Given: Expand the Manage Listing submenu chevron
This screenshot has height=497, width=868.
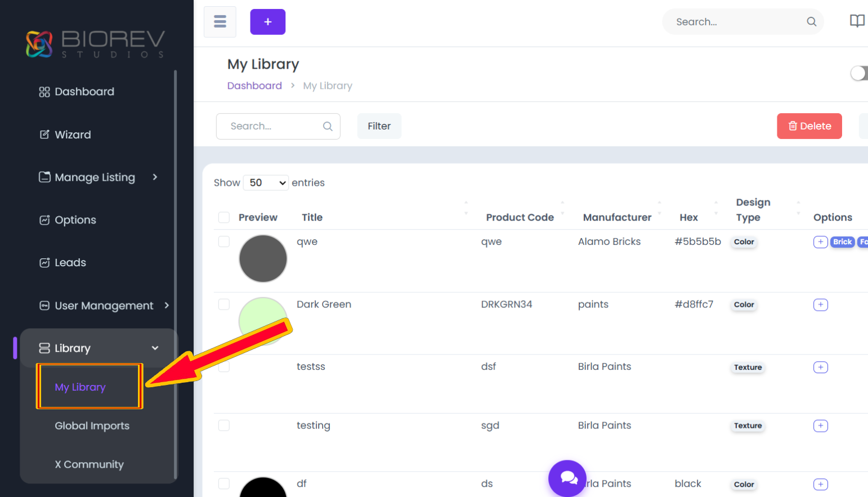Looking at the screenshot, I should click(x=155, y=177).
